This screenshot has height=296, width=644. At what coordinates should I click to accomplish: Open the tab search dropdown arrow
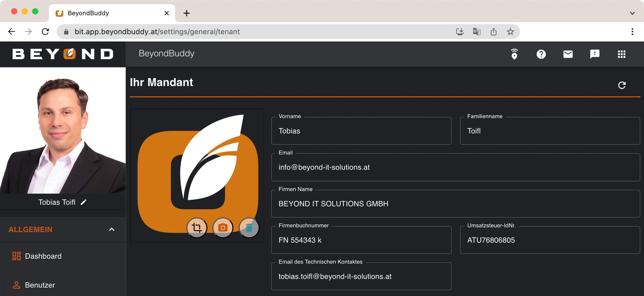632,13
